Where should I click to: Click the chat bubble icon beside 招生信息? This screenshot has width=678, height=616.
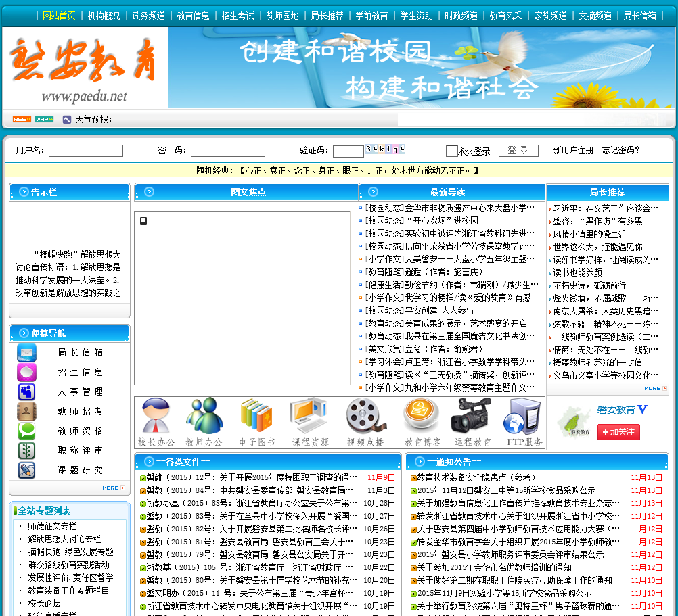coord(26,373)
